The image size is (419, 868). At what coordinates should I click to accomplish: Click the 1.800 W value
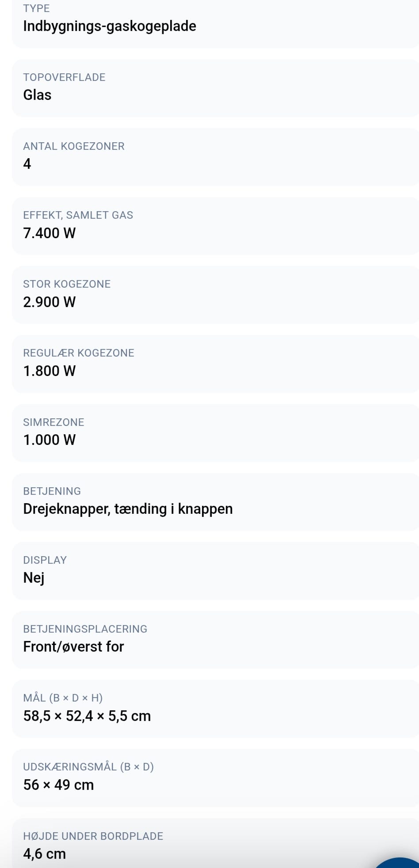pos(49,371)
